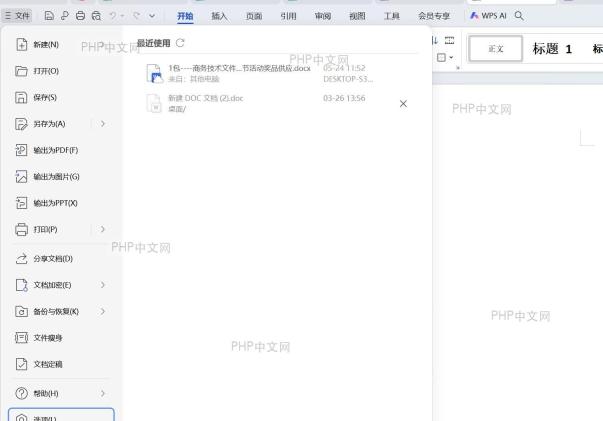Viewport: 603px width, 421px height.
Task: Choose 文档定稿 in the file menu
Action: coord(61,364)
